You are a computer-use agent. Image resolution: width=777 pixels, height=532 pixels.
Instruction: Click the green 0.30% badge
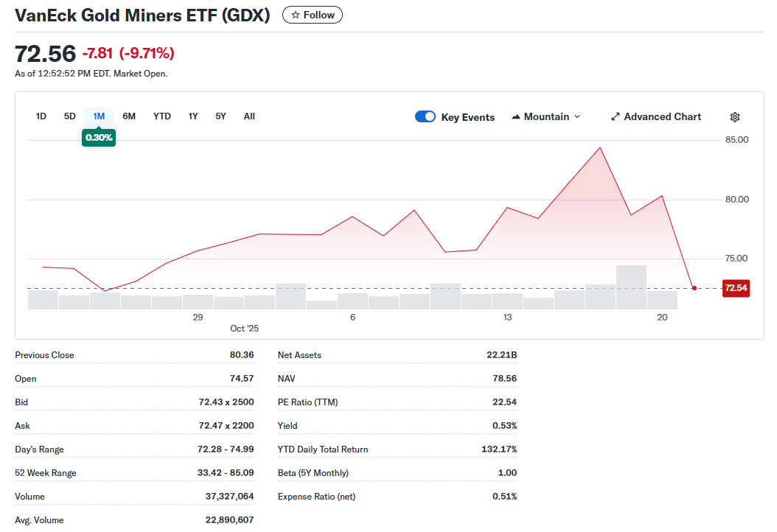(99, 138)
